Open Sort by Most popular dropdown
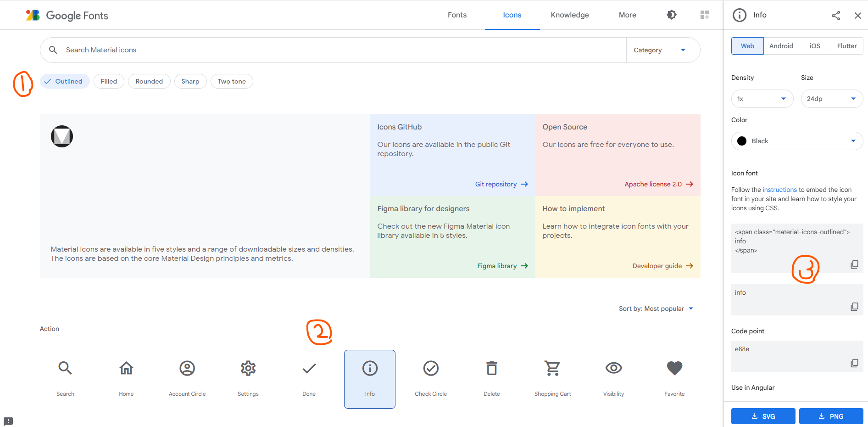The image size is (868, 427). pyautogui.click(x=656, y=309)
